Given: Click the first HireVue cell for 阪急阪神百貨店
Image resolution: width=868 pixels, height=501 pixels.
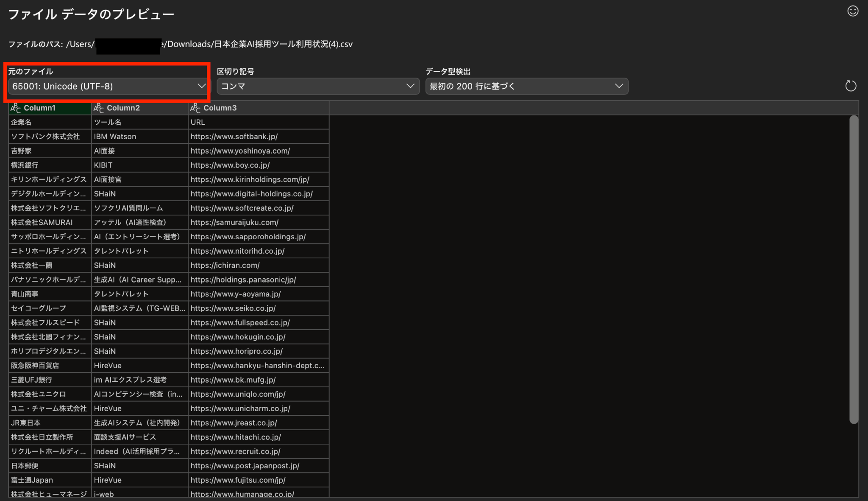Looking at the screenshot, I should click(108, 366).
